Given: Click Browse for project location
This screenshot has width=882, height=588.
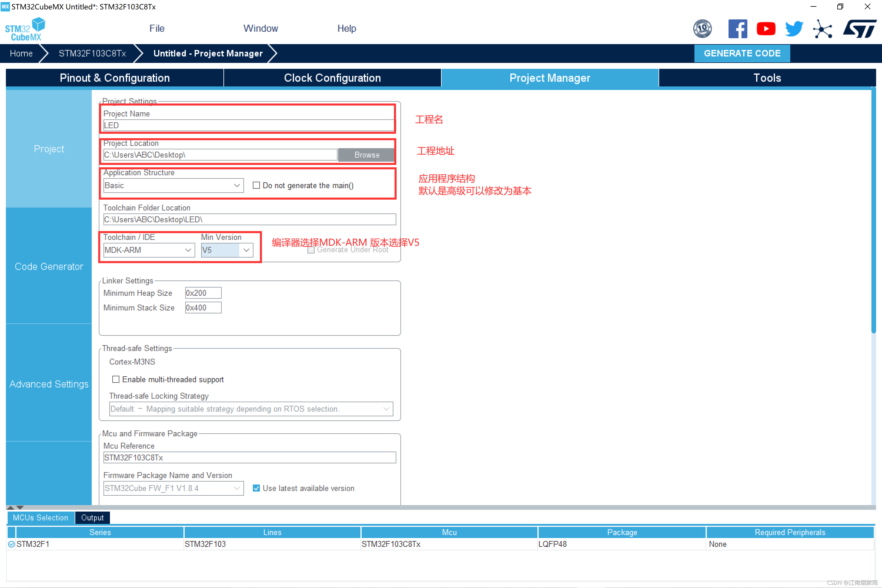Looking at the screenshot, I should [366, 155].
